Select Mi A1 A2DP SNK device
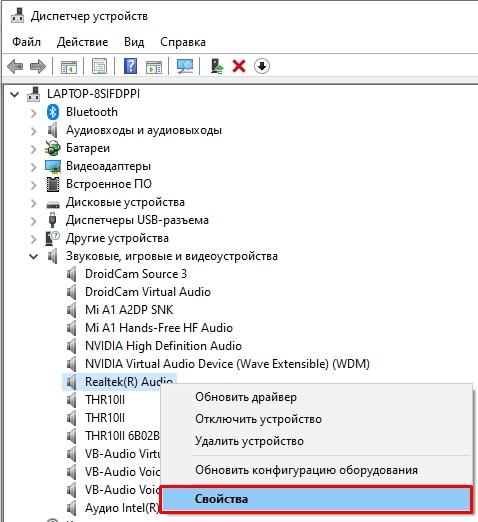The width and height of the screenshot is (478, 522). click(129, 310)
